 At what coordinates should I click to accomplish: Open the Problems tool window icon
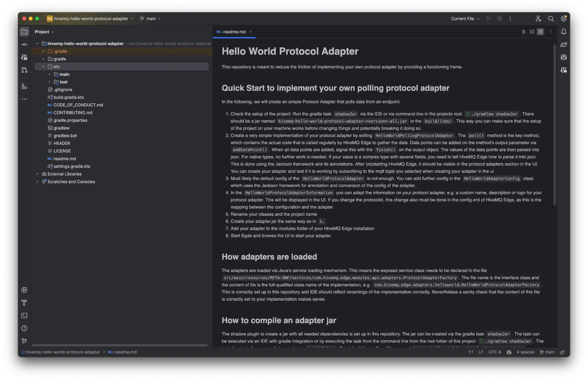24,328
